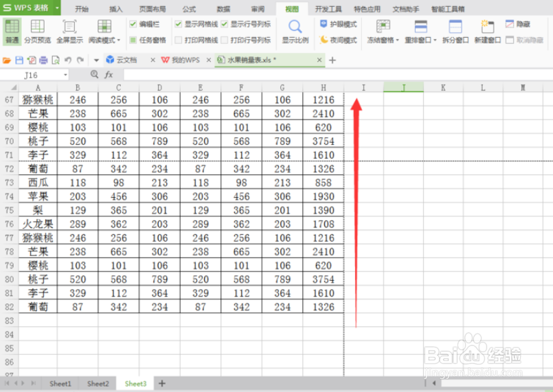The width and height of the screenshot is (553, 392).
Task: Open the 显示比例 zoom dialog
Action: pyautogui.click(x=295, y=32)
